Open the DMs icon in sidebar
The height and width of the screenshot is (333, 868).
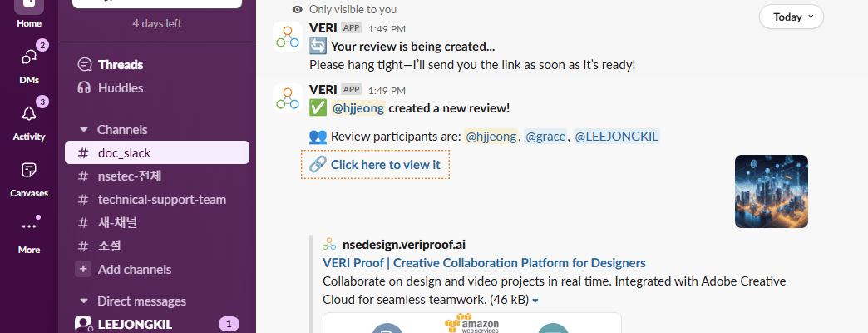click(29, 57)
